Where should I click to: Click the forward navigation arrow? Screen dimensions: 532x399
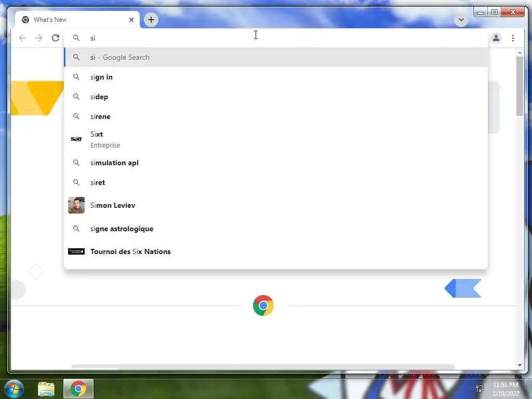(39, 38)
